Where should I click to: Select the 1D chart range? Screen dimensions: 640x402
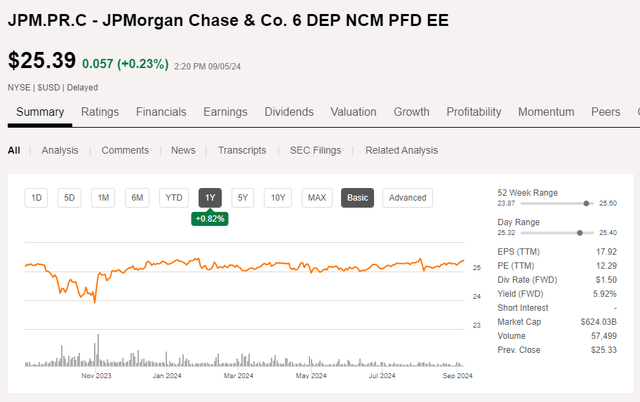(x=37, y=197)
